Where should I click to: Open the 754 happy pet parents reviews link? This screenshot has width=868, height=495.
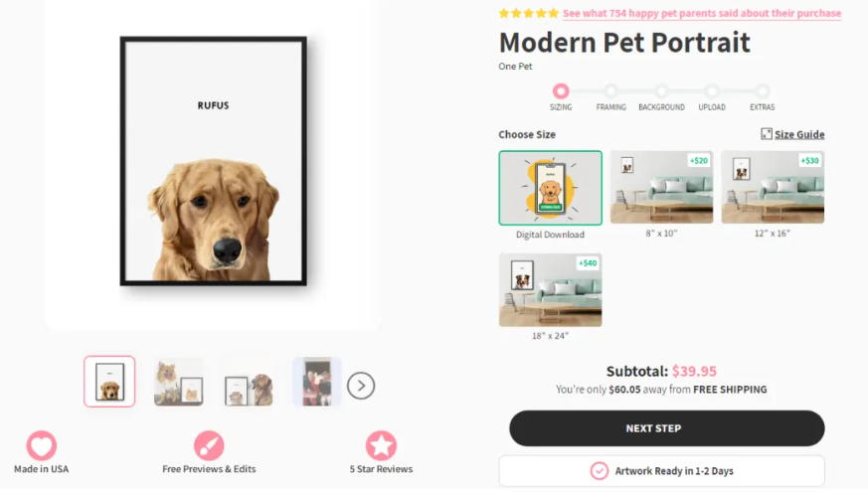pyautogui.click(x=702, y=13)
